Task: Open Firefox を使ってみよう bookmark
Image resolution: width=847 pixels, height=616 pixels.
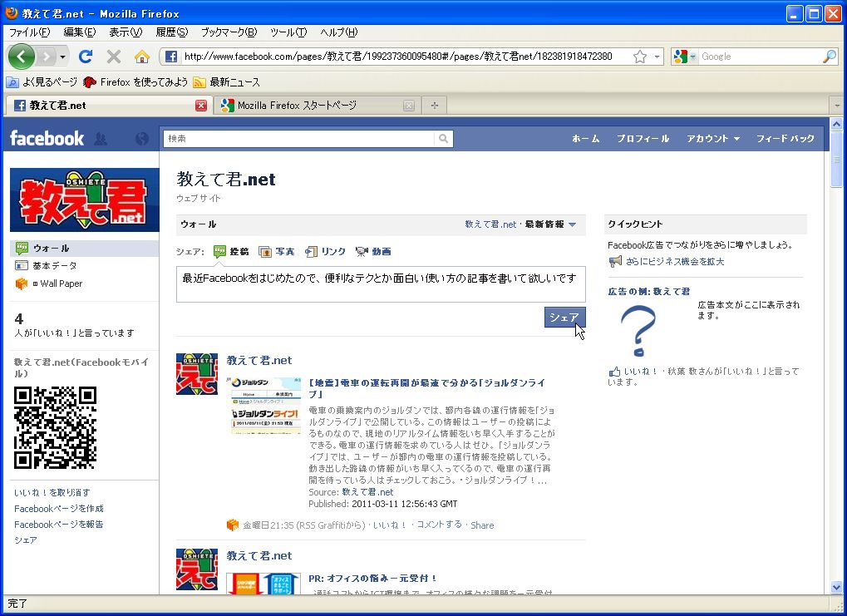Action: tap(135, 82)
